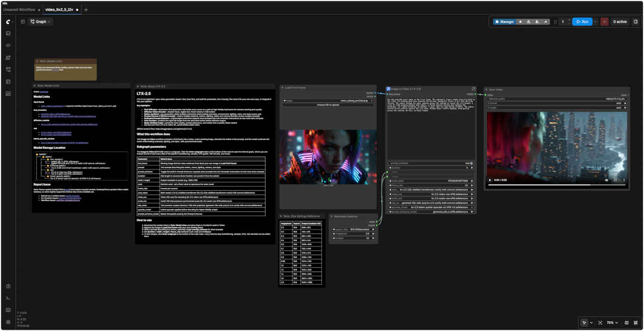Make the video player fullscreen
Viewport: 644px width, 331px height.
(x=615, y=180)
